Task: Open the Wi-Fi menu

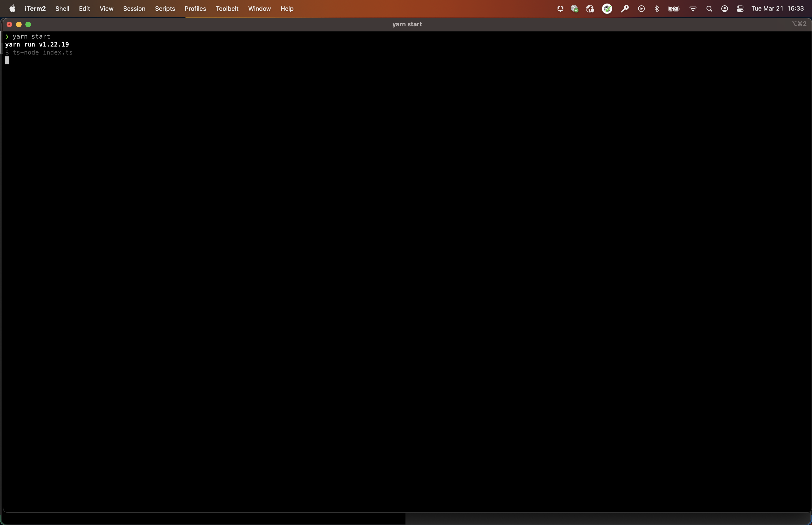Action: pos(693,8)
